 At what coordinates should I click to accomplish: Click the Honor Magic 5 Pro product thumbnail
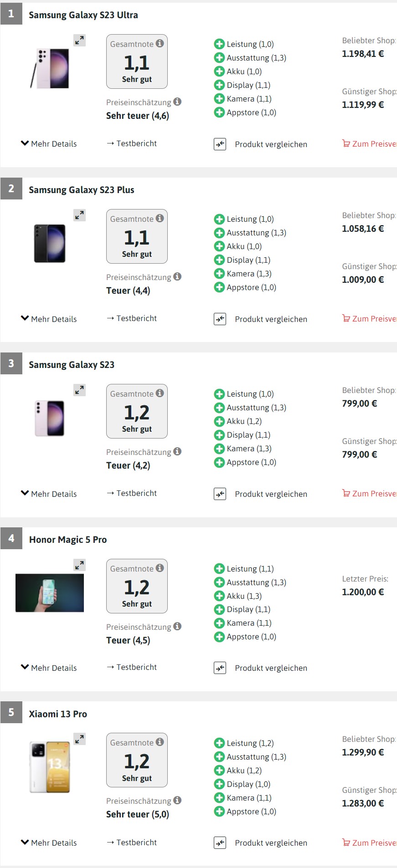pos(49,592)
